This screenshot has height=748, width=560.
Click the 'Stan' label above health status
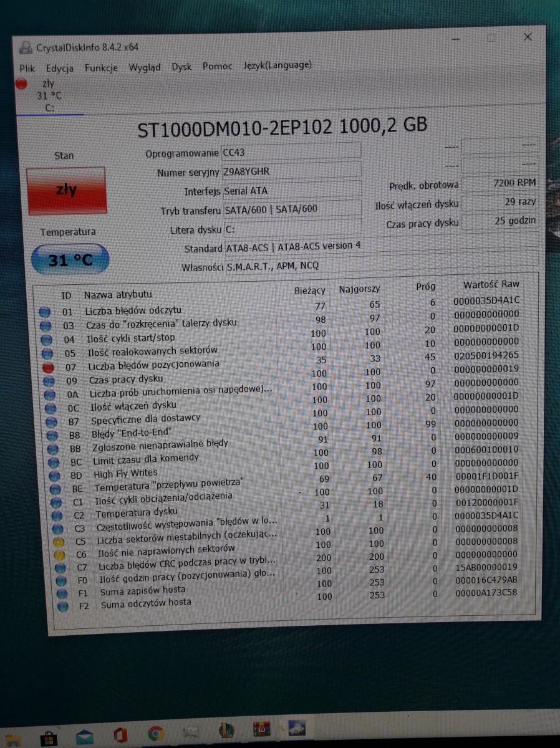pyautogui.click(x=64, y=156)
